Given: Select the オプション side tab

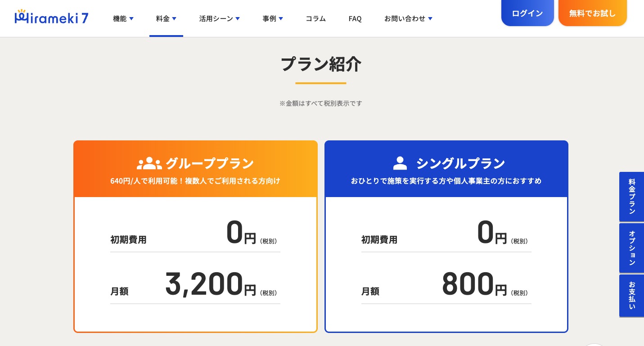Looking at the screenshot, I should coord(632,248).
